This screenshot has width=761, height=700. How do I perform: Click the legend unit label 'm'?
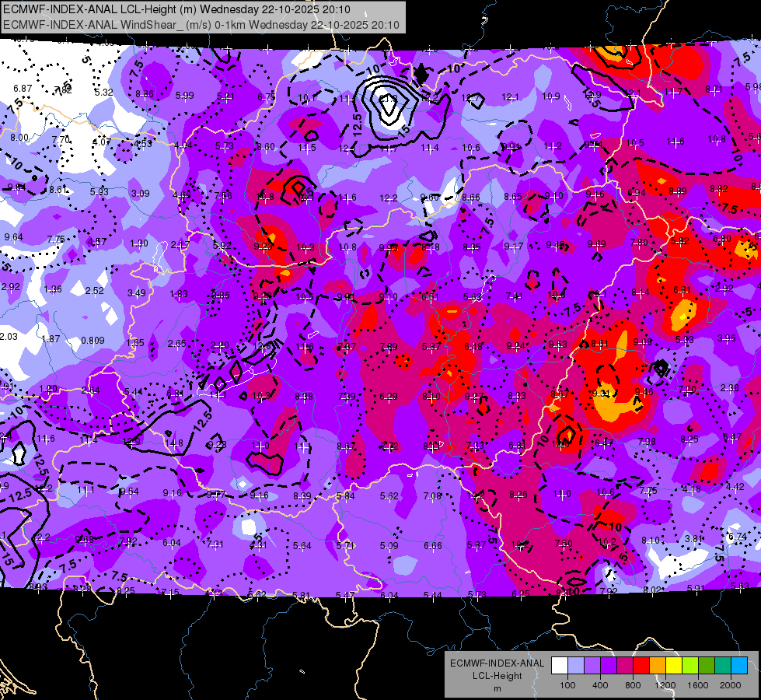click(x=497, y=688)
